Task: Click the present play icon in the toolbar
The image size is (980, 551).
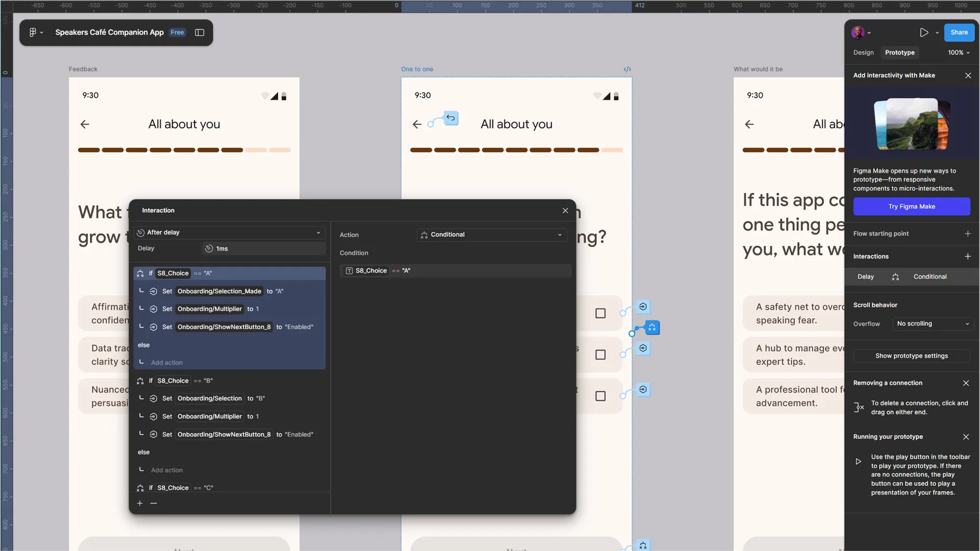Action: [x=924, y=32]
